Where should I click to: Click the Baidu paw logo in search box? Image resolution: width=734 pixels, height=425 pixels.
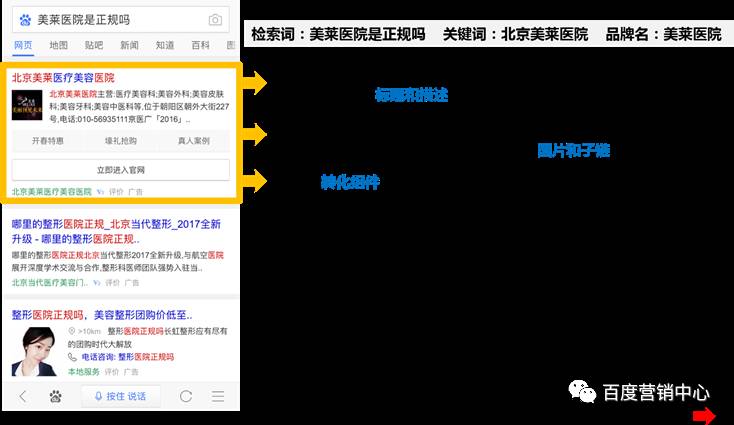click(25, 20)
